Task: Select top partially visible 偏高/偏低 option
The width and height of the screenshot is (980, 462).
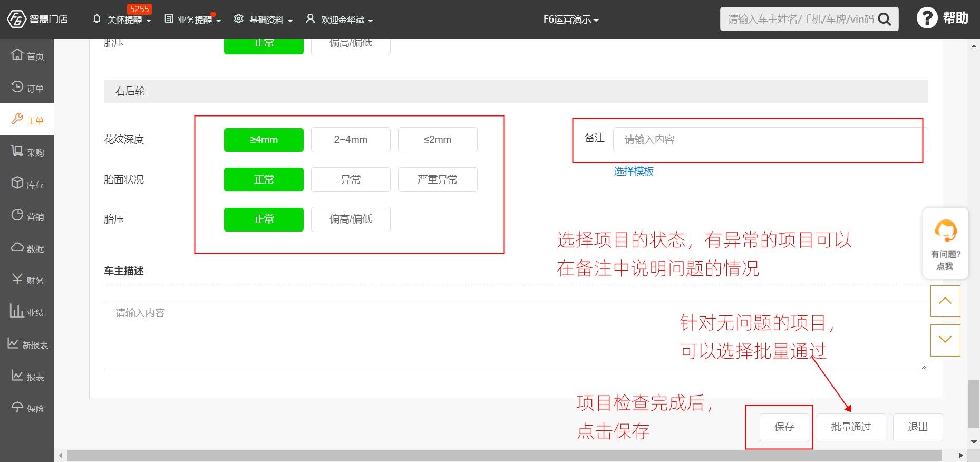Action: click(351, 46)
